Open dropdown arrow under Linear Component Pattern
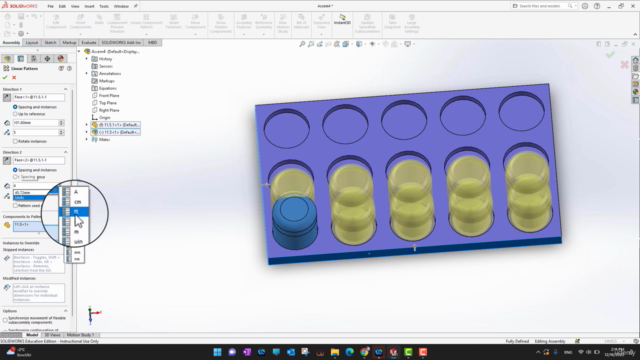 point(146,34)
